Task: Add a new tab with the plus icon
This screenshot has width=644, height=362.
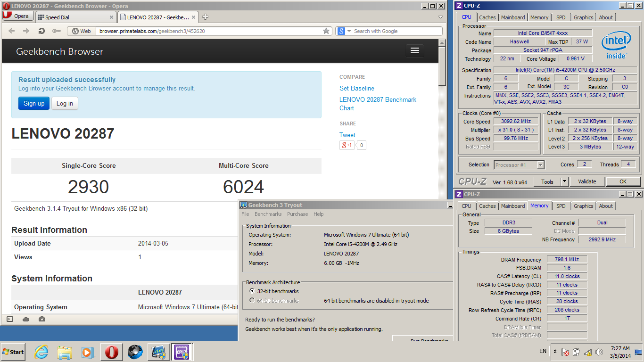Action: [205, 17]
